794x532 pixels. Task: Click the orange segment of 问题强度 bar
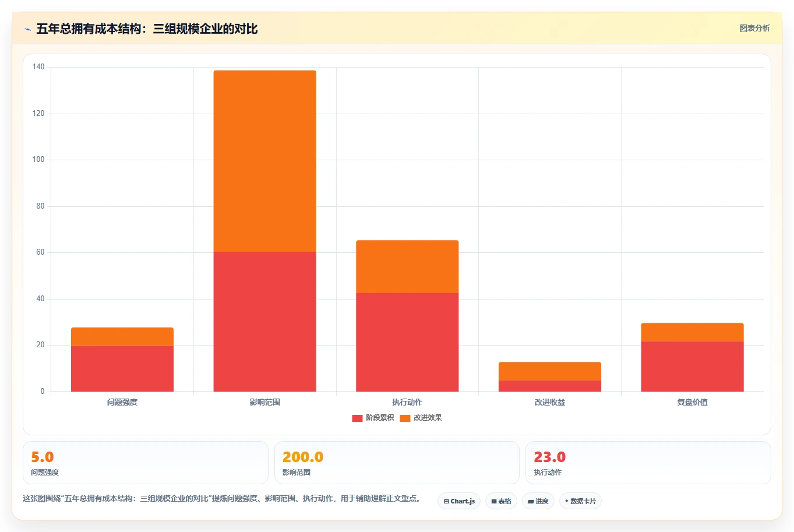pos(122,337)
